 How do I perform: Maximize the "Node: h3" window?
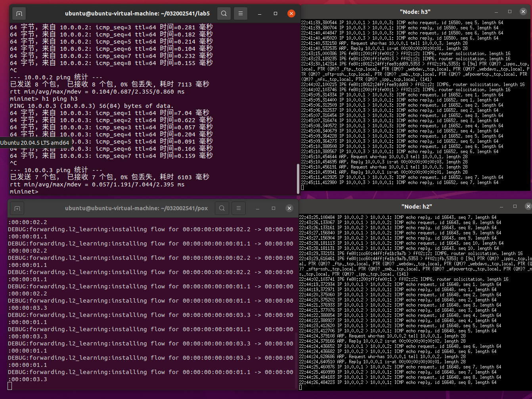click(510, 12)
